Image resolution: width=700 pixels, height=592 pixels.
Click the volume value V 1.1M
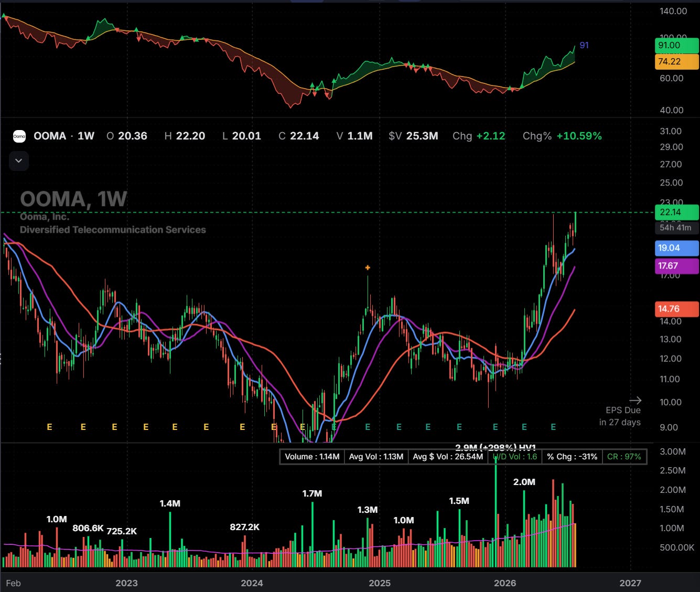[354, 136]
